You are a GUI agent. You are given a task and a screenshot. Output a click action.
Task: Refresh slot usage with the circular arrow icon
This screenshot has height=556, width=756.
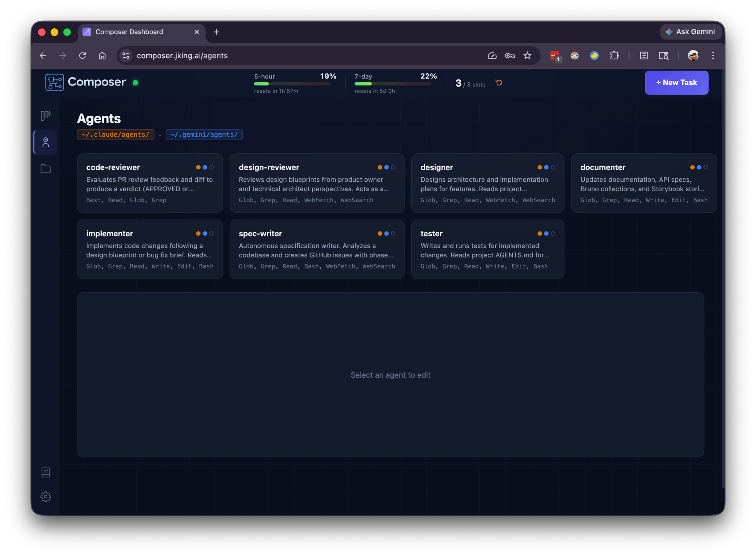point(499,82)
